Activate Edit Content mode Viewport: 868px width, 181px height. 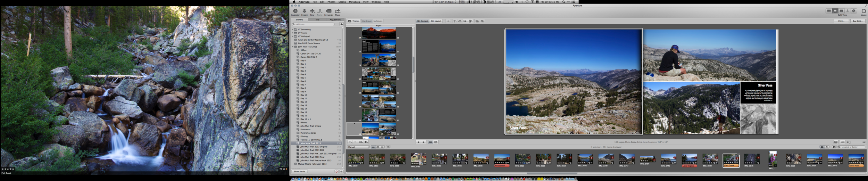pyautogui.click(x=423, y=21)
